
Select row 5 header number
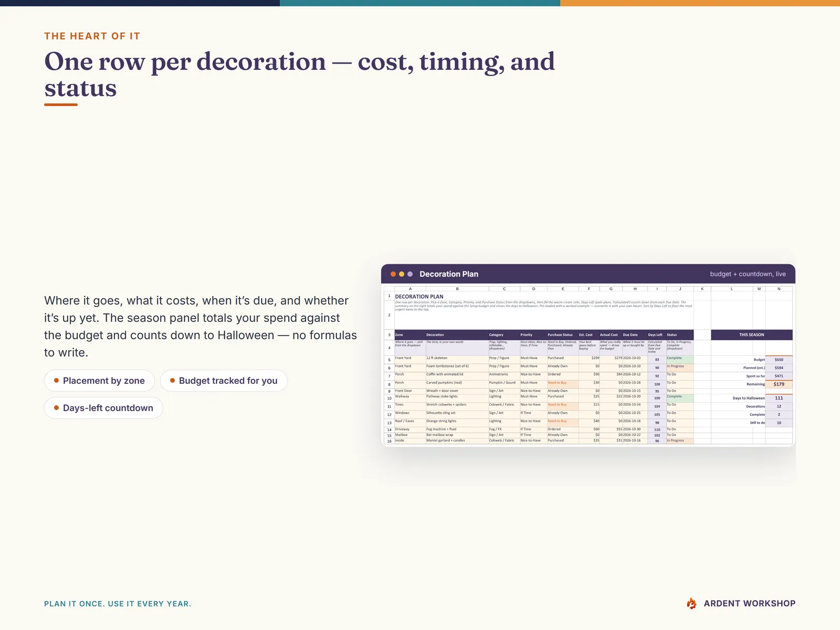click(389, 360)
